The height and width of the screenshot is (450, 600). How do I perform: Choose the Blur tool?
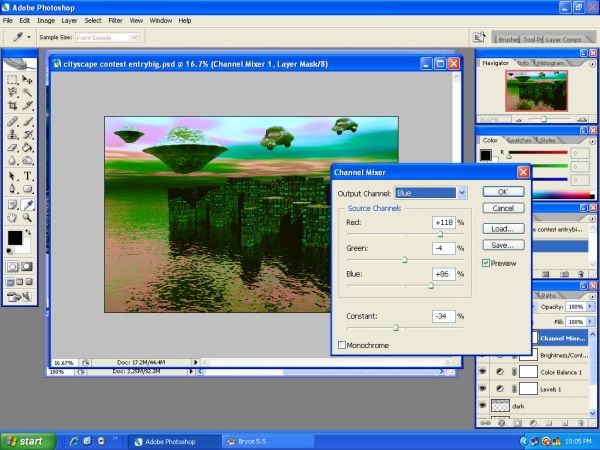(x=12, y=160)
